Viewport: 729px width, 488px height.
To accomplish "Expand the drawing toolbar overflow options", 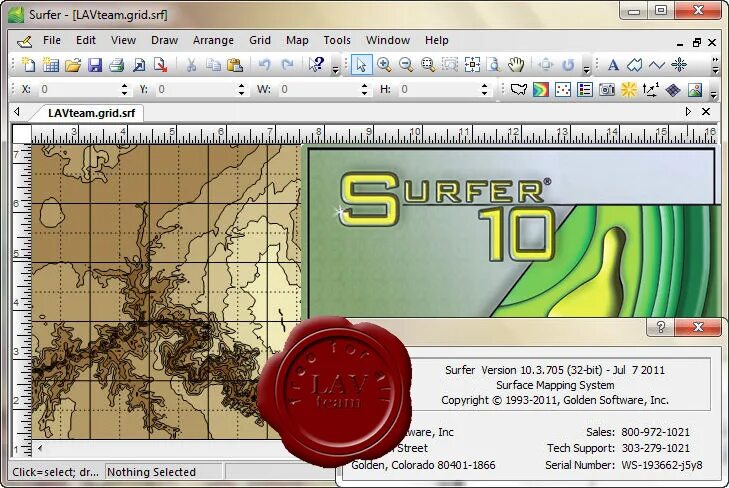I will (x=715, y=65).
